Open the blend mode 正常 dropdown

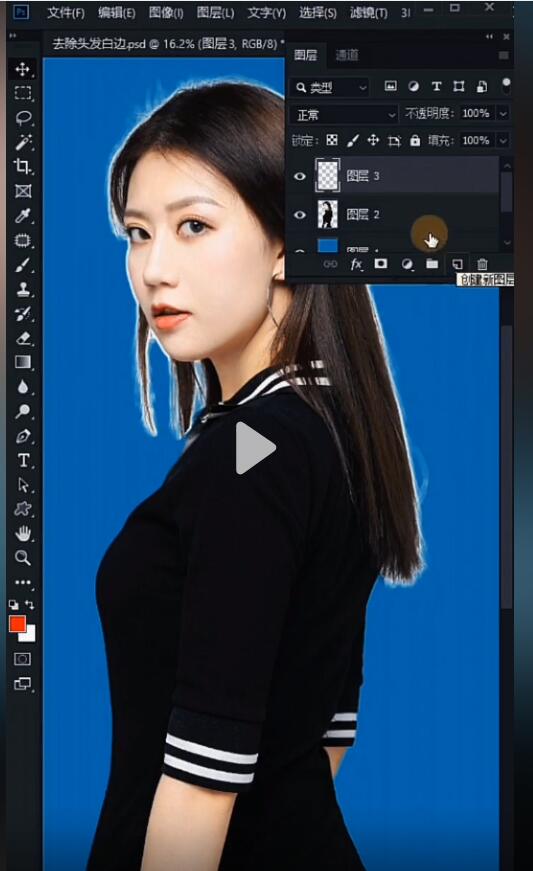pos(344,114)
